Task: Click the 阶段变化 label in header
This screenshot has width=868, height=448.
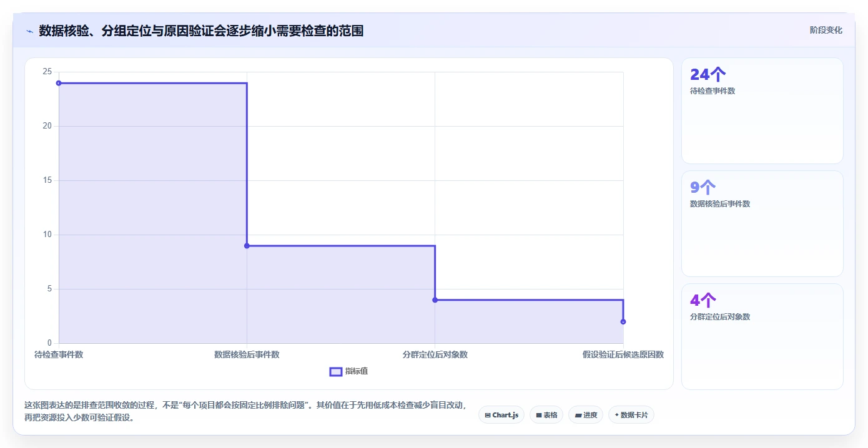Action: click(x=826, y=30)
